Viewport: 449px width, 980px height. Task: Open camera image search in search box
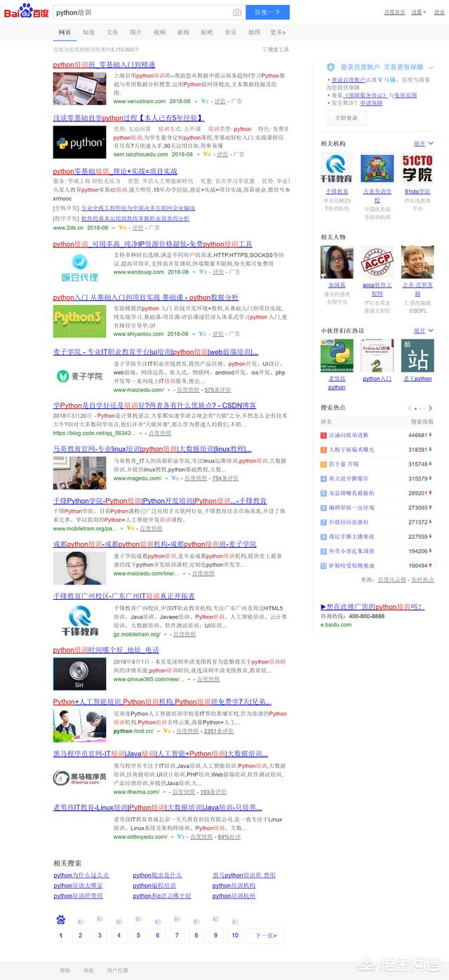(237, 13)
